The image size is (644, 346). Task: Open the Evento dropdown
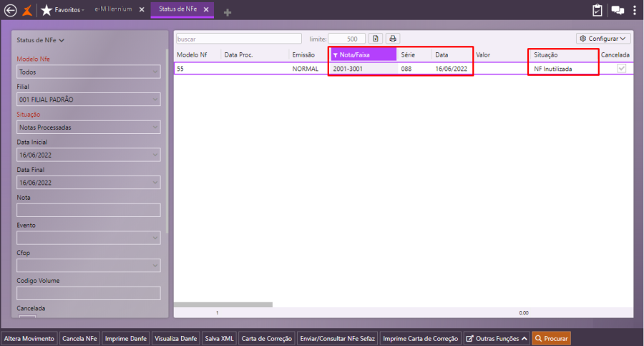[x=89, y=238]
